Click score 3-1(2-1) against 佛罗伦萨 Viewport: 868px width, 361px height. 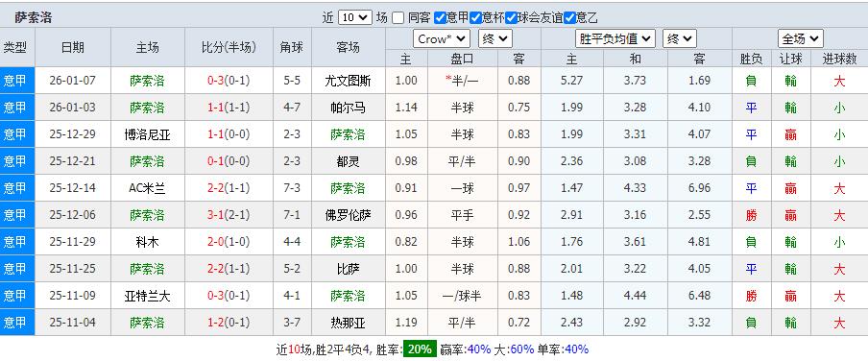point(229,215)
